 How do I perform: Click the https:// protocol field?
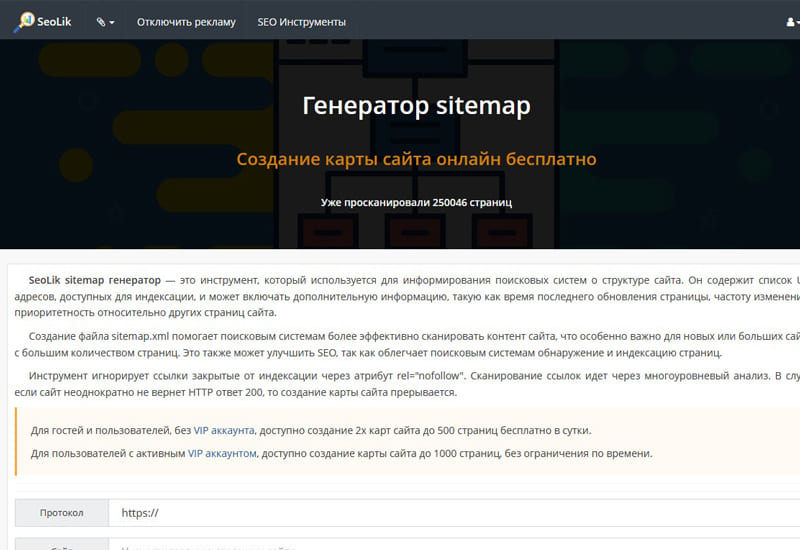(454, 513)
